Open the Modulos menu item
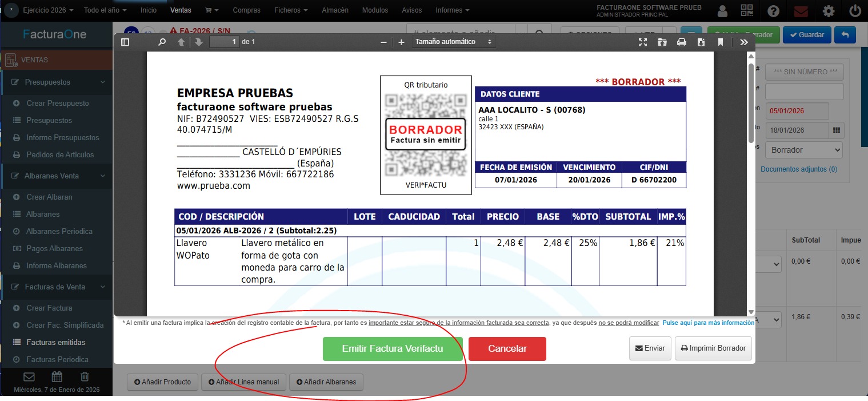The width and height of the screenshot is (868, 401). tap(375, 10)
